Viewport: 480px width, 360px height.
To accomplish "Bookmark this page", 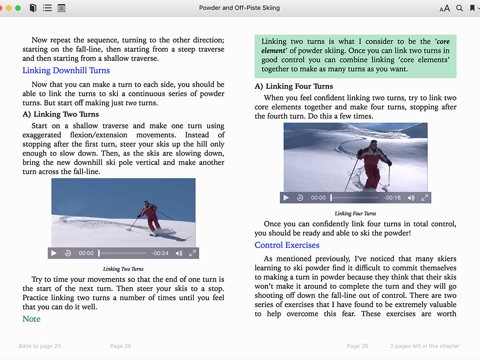I will coord(472,8).
